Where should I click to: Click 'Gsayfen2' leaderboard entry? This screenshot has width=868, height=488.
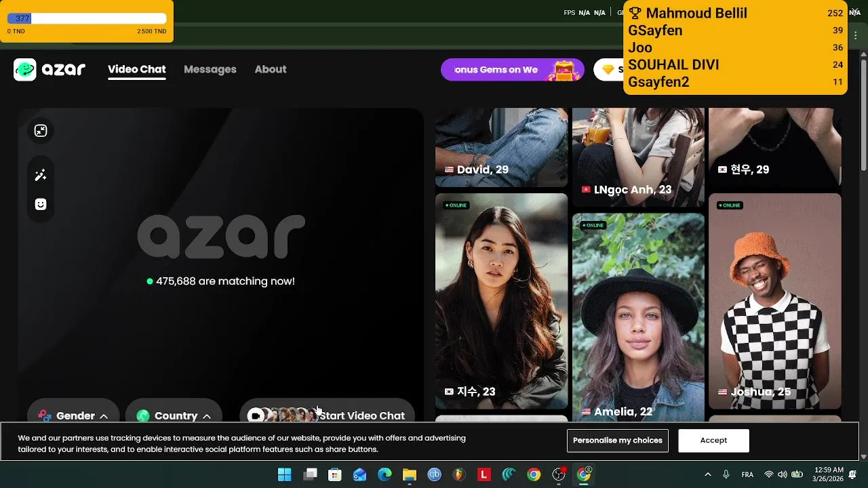(x=658, y=82)
